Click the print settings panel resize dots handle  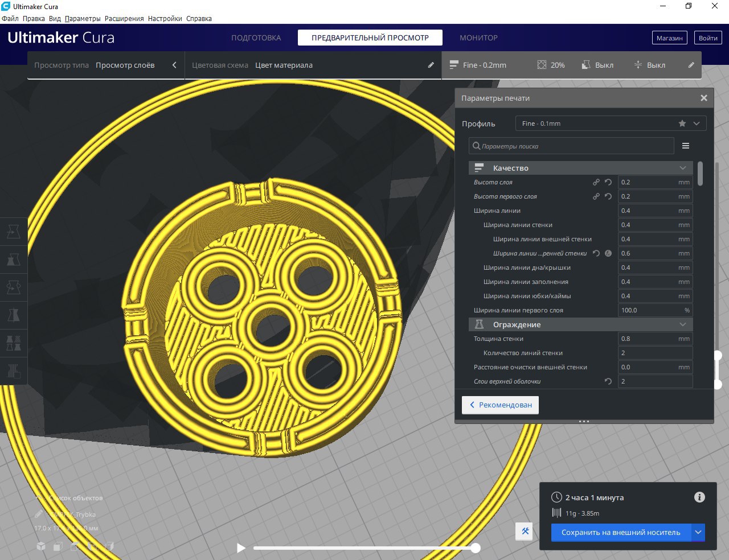pos(584,421)
